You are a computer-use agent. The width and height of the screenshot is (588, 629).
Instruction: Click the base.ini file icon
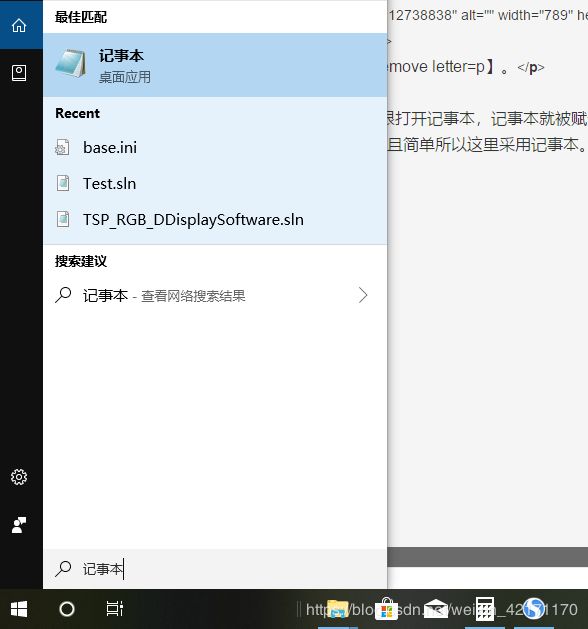coord(62,148)
